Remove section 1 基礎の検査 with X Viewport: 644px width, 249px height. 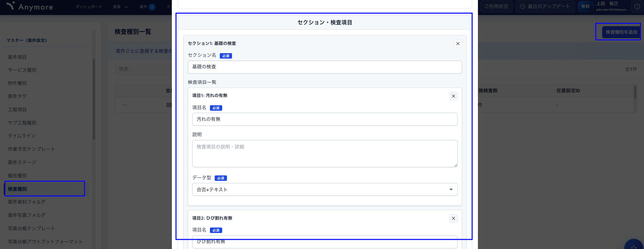point(458,44)
